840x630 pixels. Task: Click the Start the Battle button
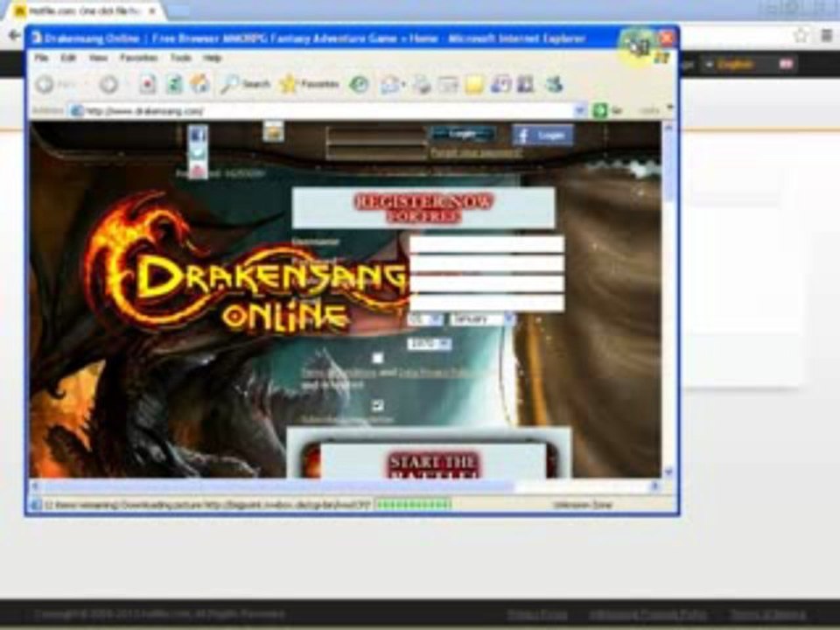pyautogui.click(x=433, y=465)
